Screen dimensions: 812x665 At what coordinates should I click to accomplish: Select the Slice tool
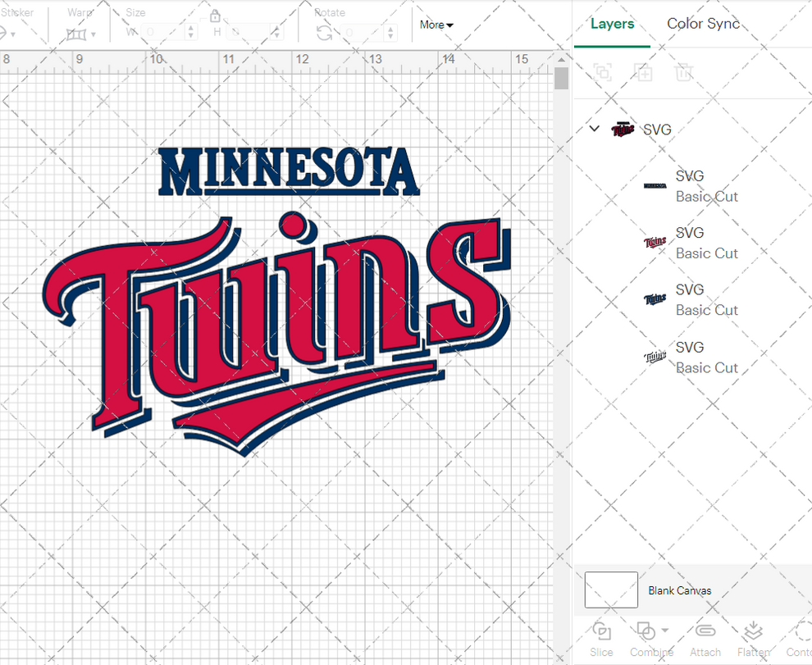coord(601,638)
